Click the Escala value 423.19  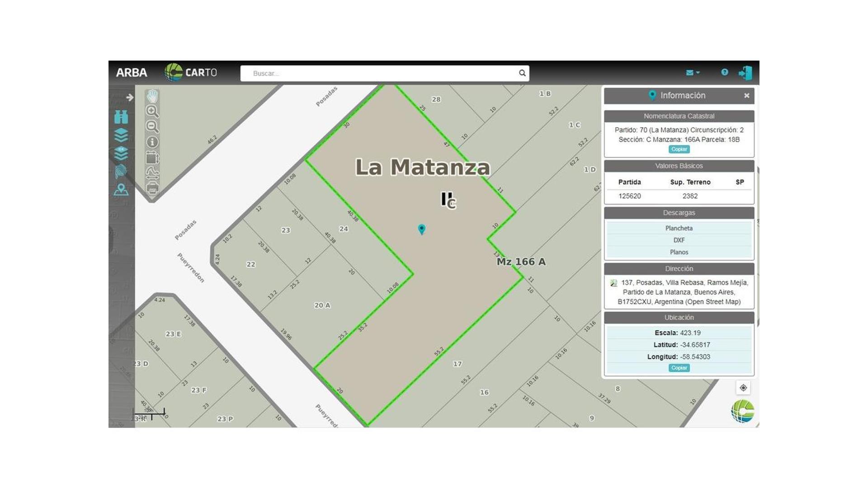click(690, 333)
